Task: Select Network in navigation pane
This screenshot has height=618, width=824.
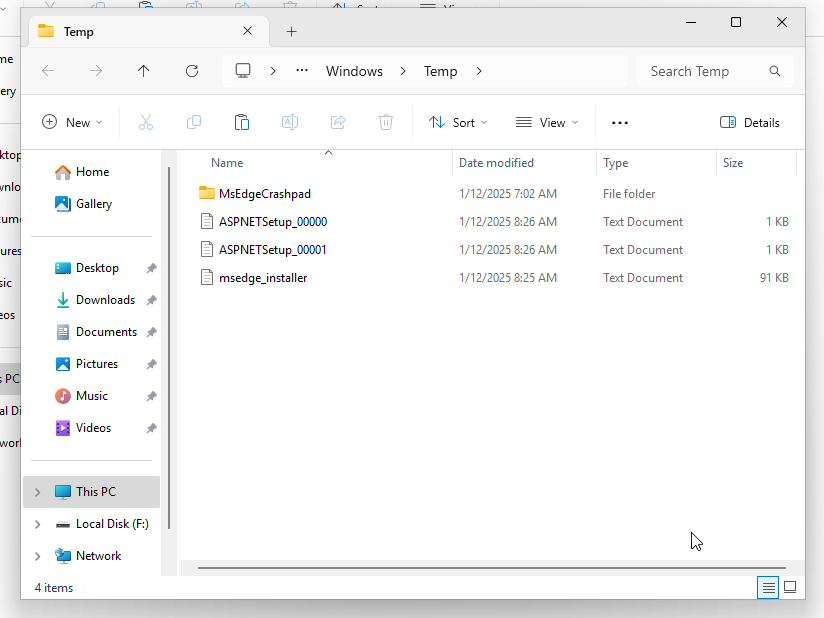Action: [x=88, y=556]
